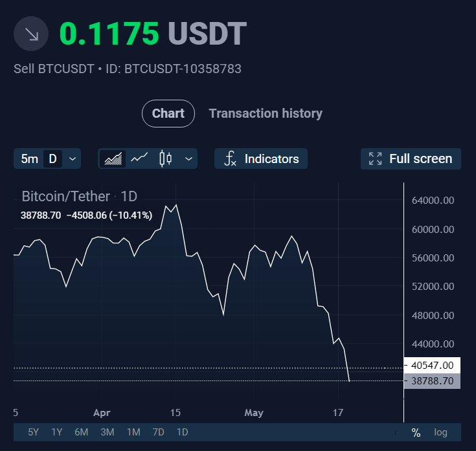
Task: Open the Indicators panel
Action: click(x=261, y=159)
